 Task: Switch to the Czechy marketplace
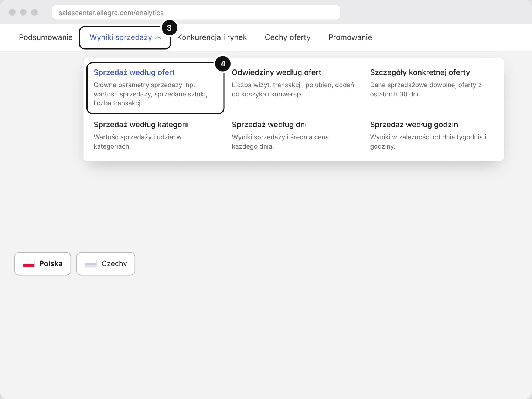click(x=106, y=264)
